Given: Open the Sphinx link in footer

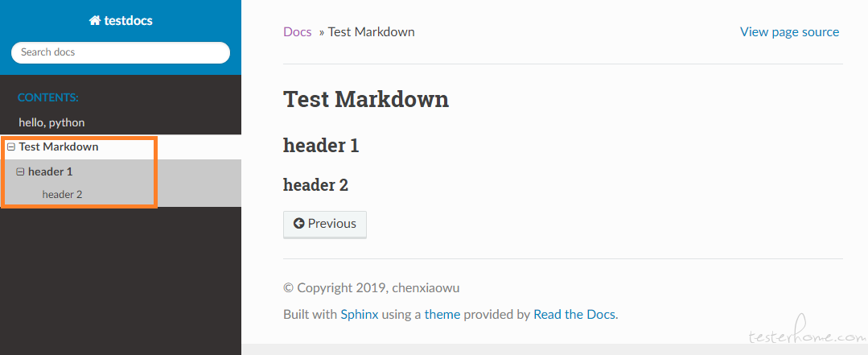Looking at the screenshot, I should click(360, 315).
